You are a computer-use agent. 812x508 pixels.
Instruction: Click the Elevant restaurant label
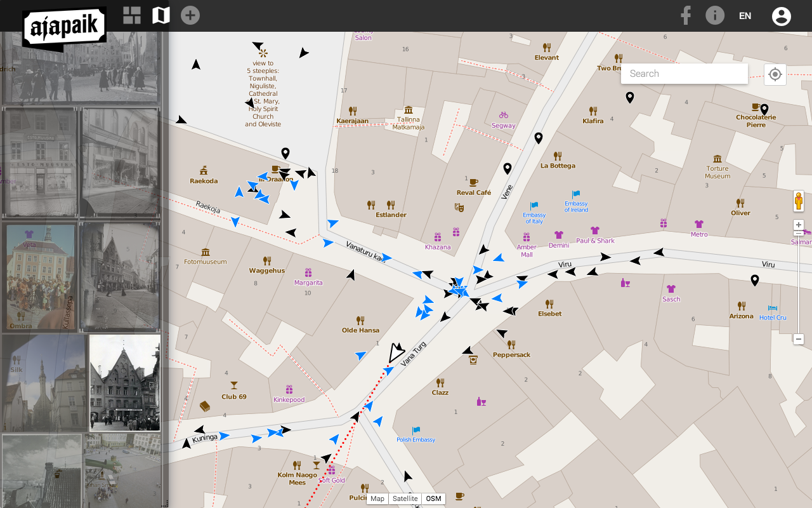click(547, 58)
